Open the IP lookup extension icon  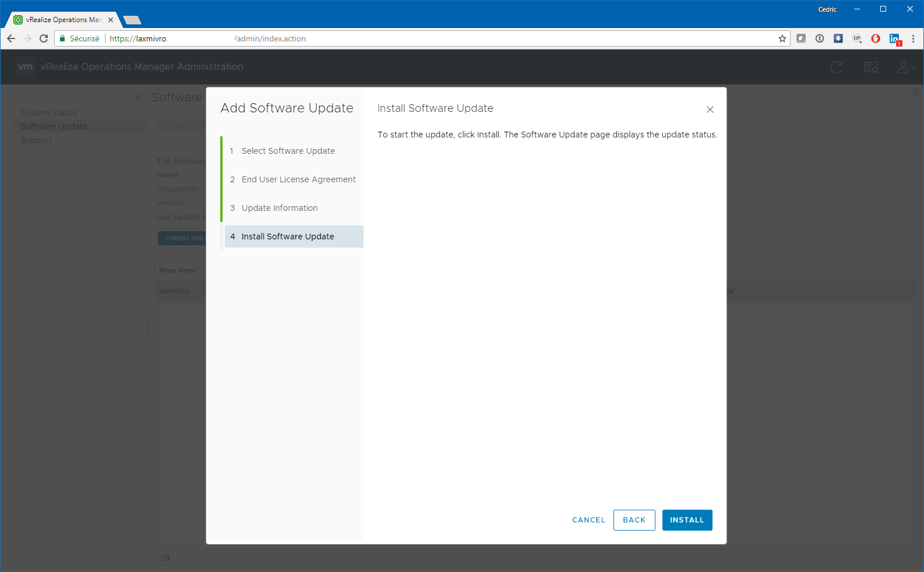[x=856, y=38]
